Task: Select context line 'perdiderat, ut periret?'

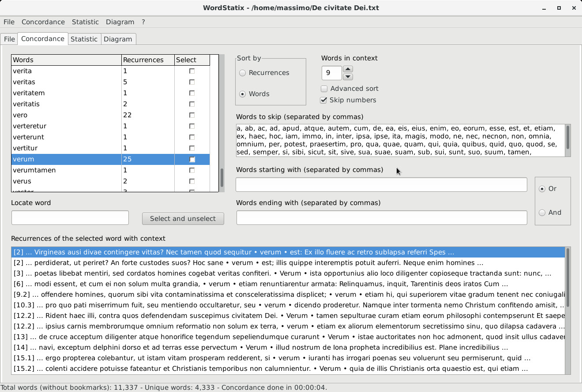Action: click(288, 263)
